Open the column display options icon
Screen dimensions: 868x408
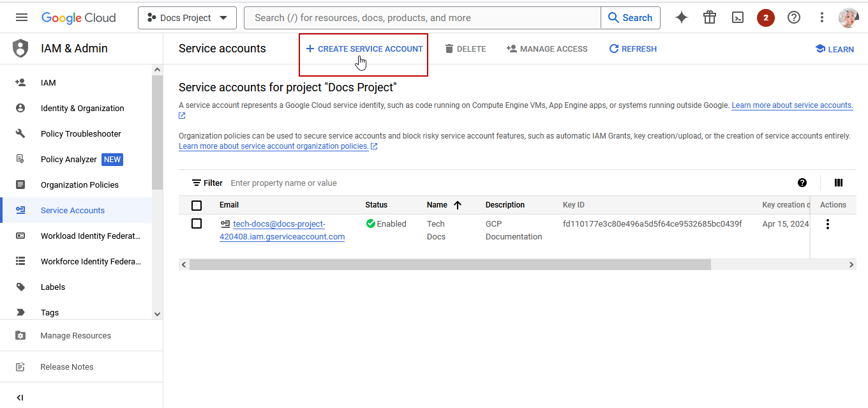click(839, 183)
